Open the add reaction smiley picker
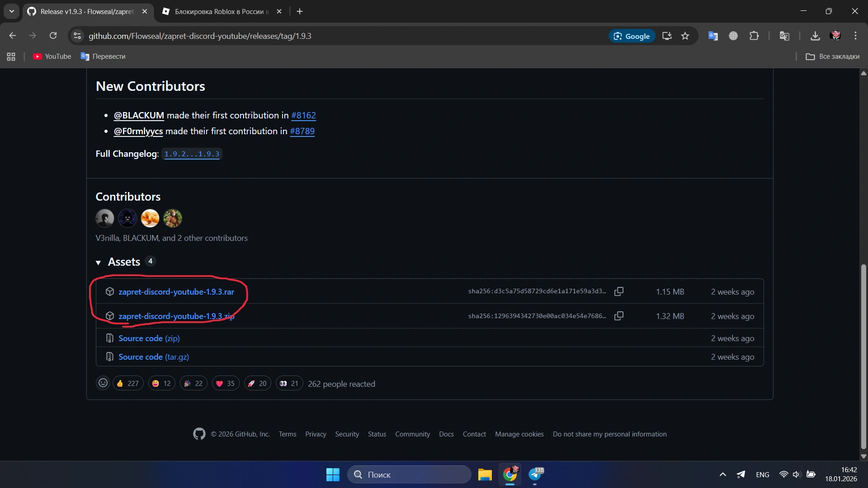The image size is (868, 488). (103, 383)
